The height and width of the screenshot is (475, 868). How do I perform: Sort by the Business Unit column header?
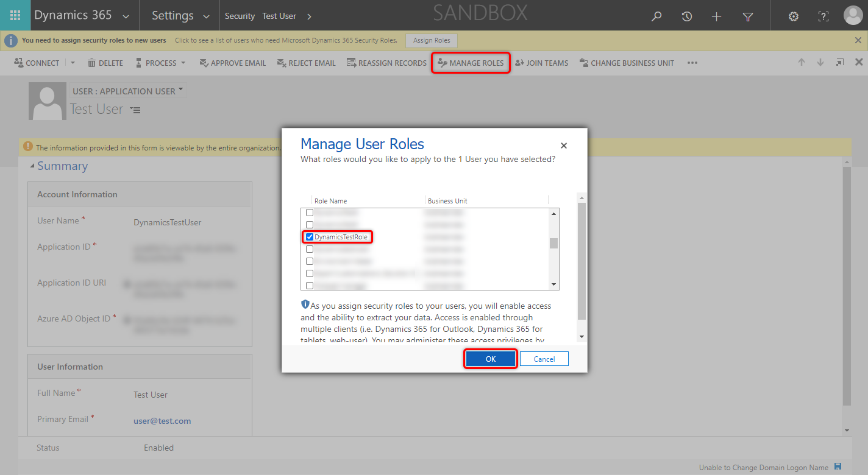pos(447,201)
